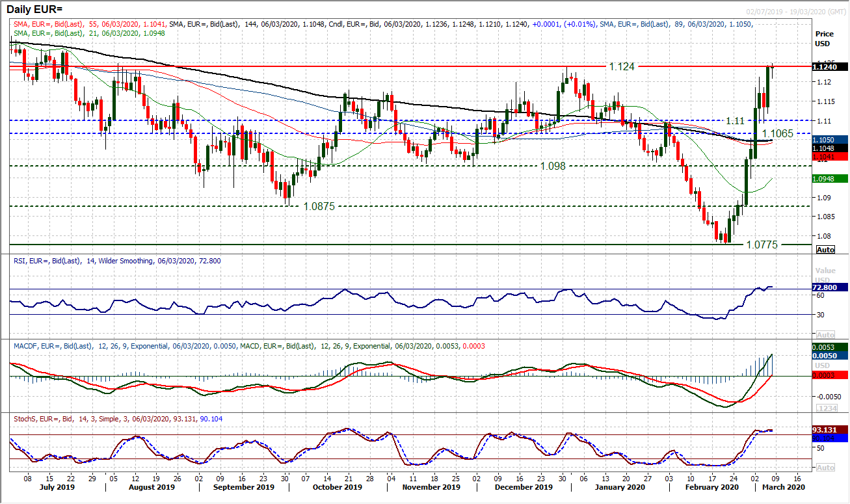Click the 72.800 RSI value marker
The width and height of the screenshot is (850, 504).
pos(827,286)
